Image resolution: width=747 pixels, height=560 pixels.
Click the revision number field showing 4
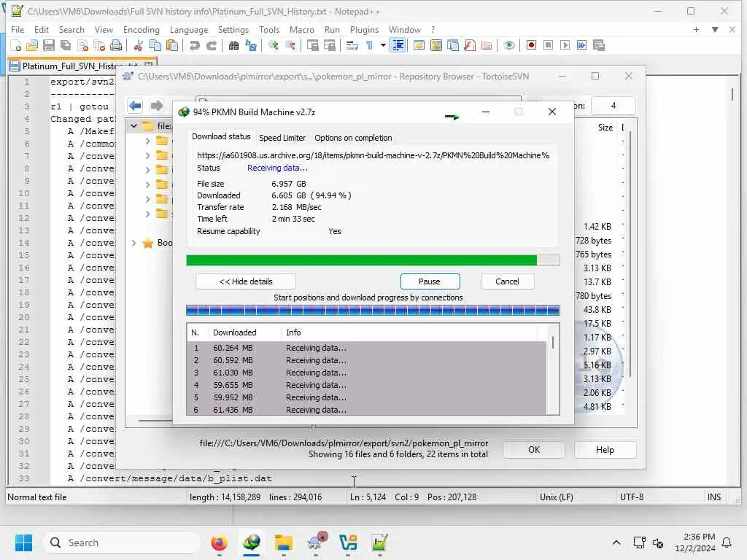(x=613, y=106)
